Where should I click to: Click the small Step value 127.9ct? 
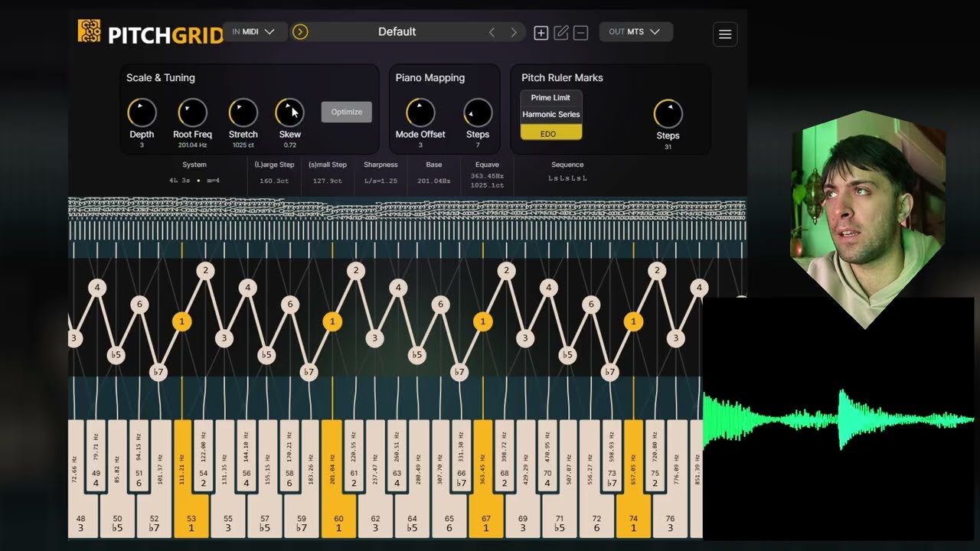coord(328,181)
